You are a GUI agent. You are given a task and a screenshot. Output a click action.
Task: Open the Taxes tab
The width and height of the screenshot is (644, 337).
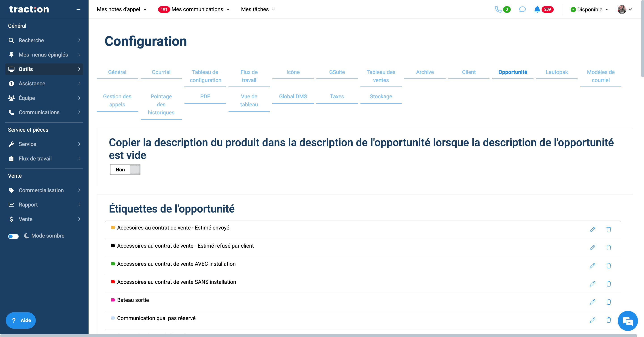tap(337, 97)
